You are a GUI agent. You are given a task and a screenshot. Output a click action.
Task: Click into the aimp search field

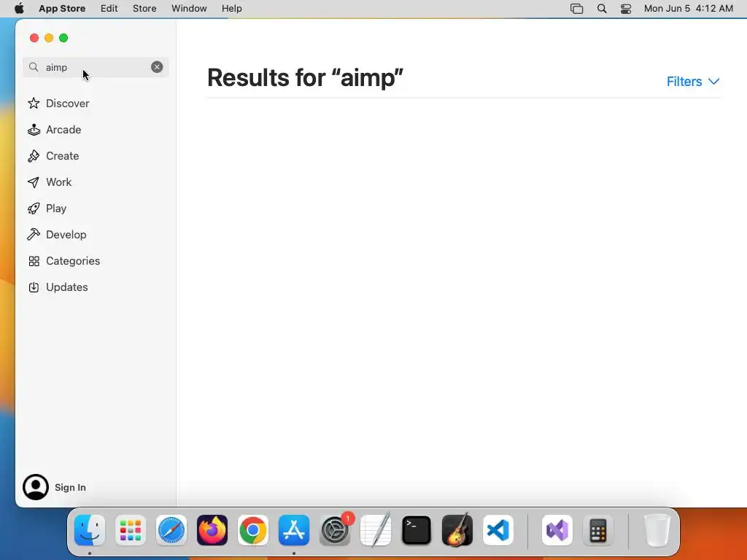(96, 67)
